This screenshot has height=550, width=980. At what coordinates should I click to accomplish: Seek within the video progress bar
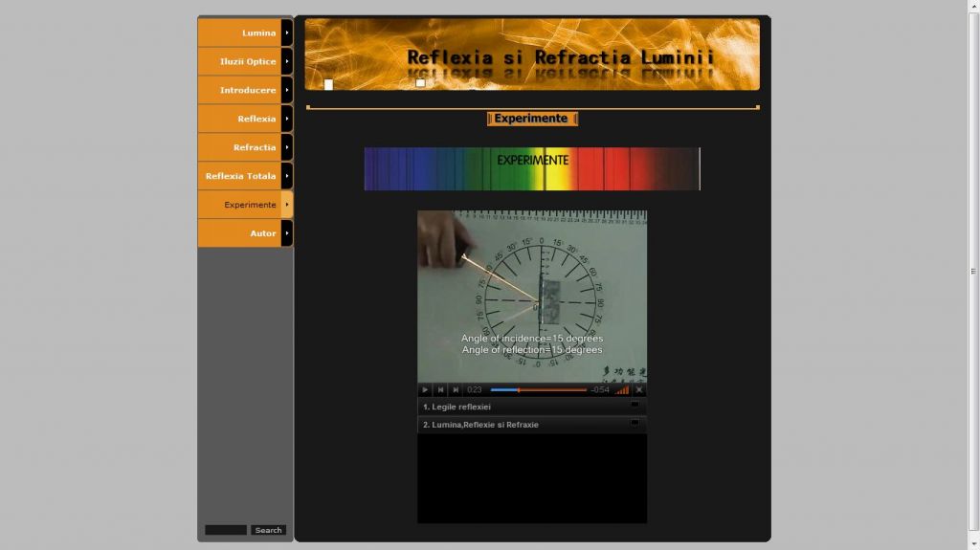(x=538, y=390)
